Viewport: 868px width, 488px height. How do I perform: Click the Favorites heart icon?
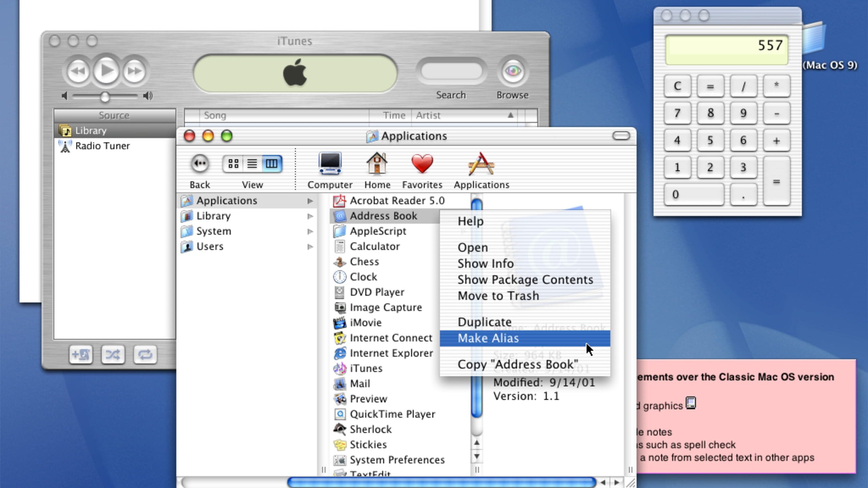422,163
